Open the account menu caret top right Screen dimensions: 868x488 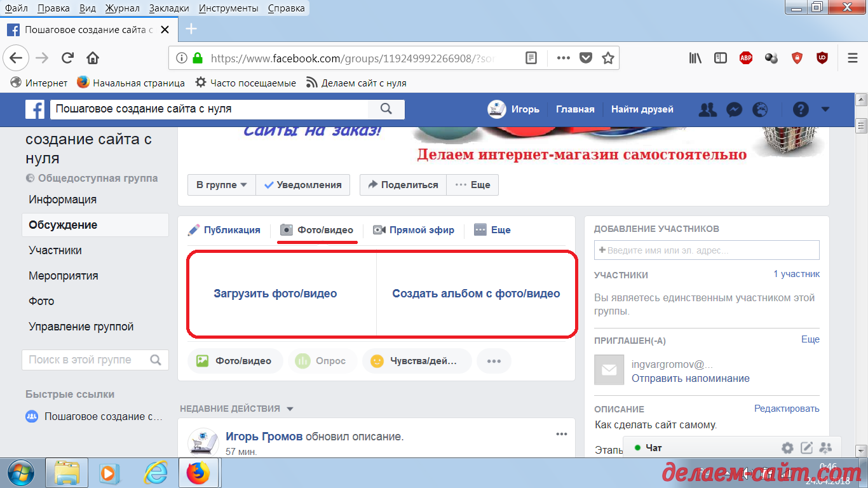824,109
